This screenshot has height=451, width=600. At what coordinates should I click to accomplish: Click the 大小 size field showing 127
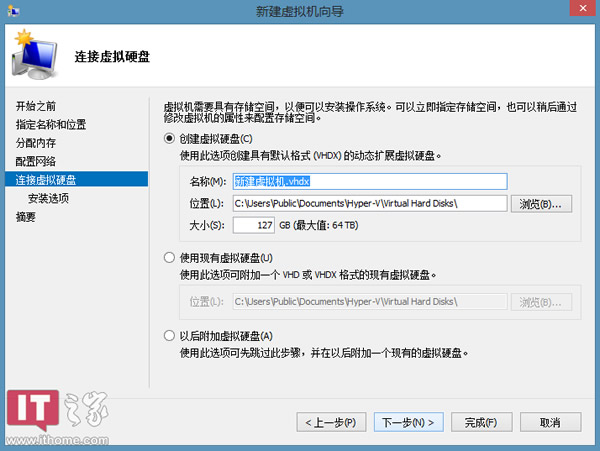[254, 226]
